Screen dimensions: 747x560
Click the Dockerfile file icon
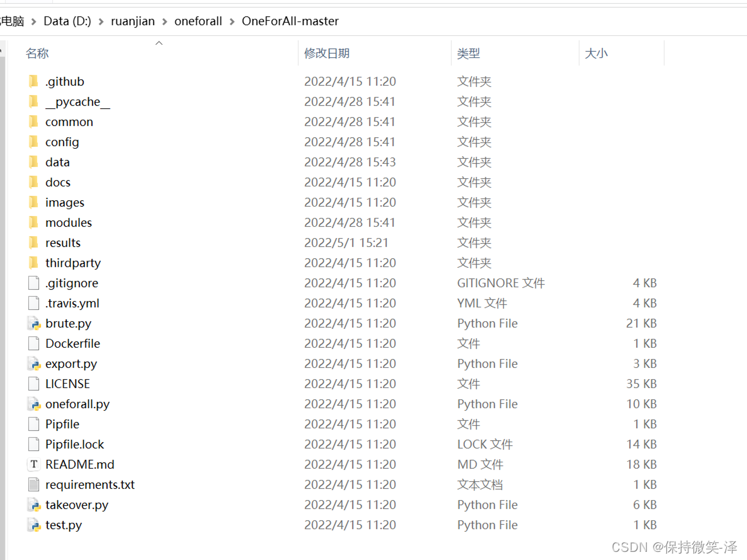pyautogui.click(x=34, y=343)
